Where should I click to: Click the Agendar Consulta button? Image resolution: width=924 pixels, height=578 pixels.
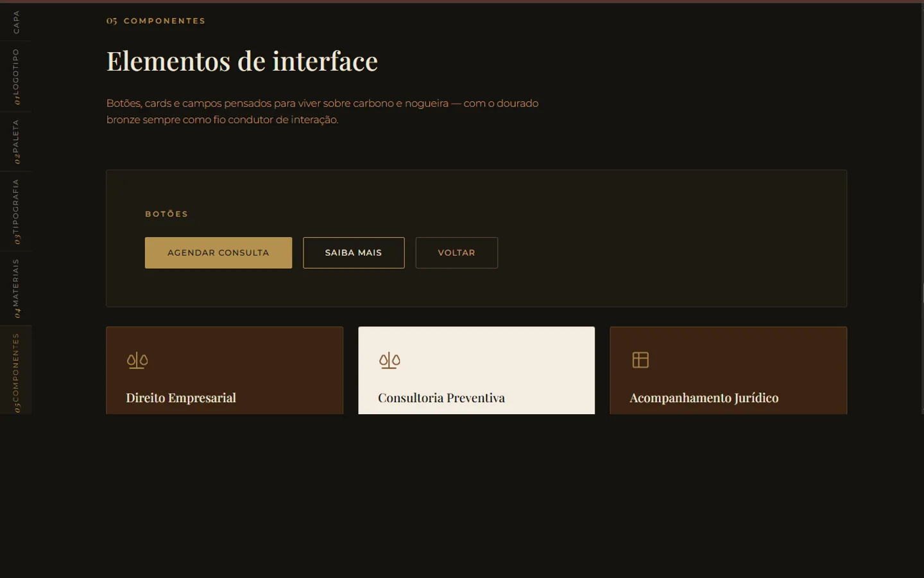tap(218, 252)
